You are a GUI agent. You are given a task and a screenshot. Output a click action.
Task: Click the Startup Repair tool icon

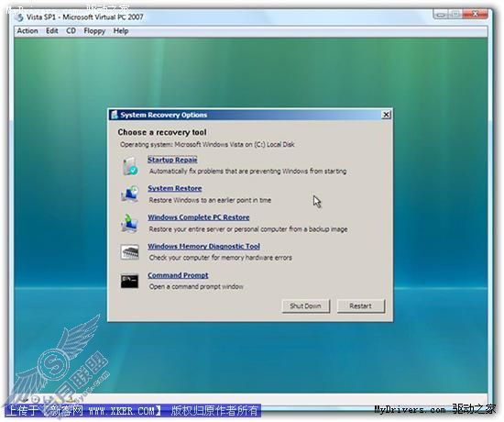(x=130, y=166)
